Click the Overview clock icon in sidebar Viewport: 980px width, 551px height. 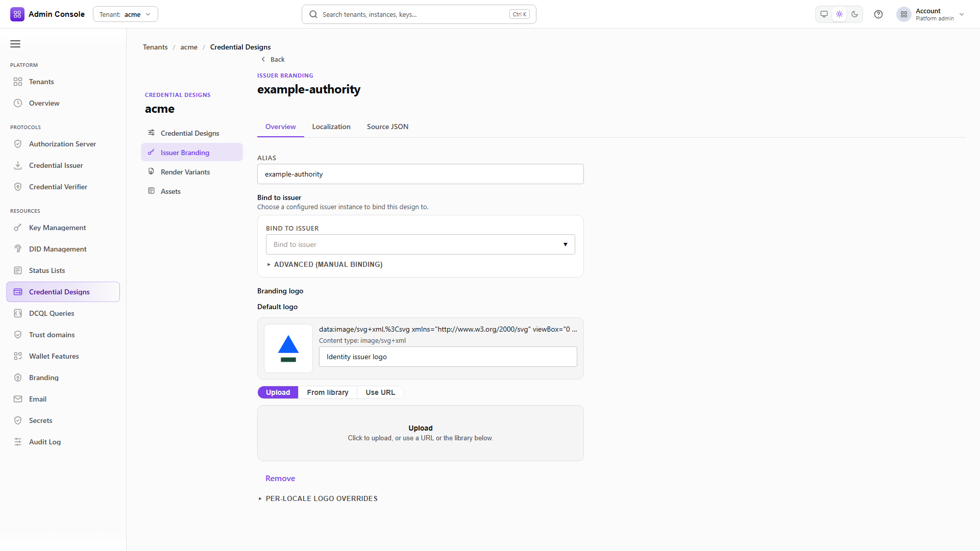pos(18,103)
